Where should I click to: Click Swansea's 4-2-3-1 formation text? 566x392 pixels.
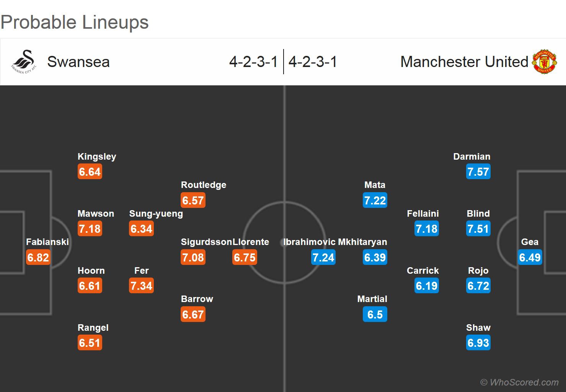253,62
